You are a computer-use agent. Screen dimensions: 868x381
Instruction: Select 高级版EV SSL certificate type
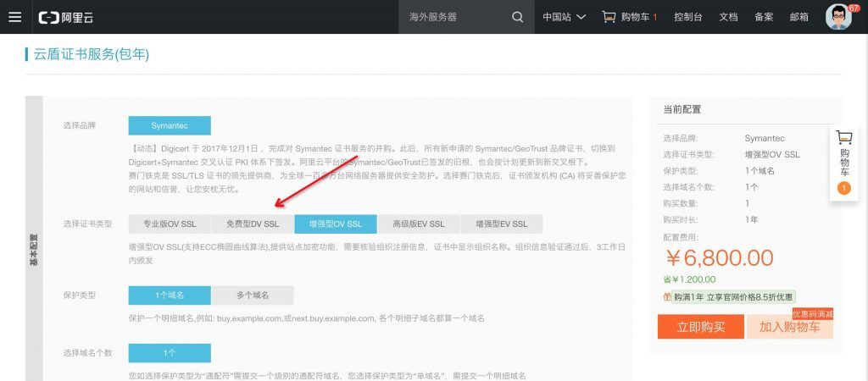[419, 224]
